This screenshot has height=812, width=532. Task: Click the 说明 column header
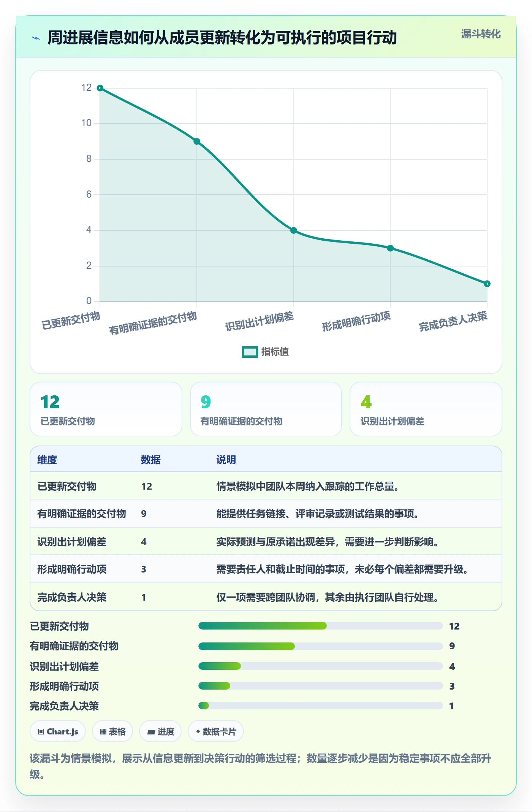(x=226, y=460)
